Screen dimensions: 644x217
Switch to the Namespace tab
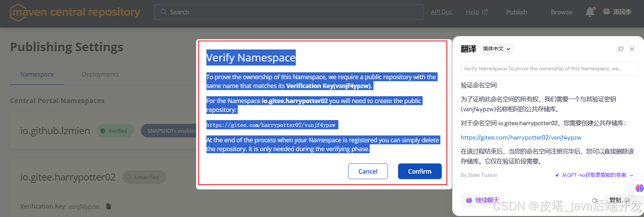[x=37, y=74]
